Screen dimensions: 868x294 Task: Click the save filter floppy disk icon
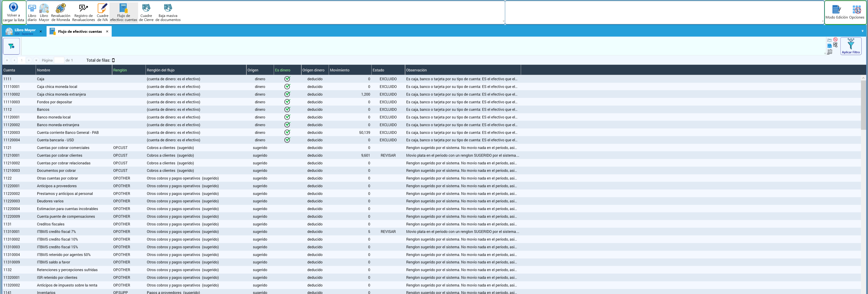point(830,46)
